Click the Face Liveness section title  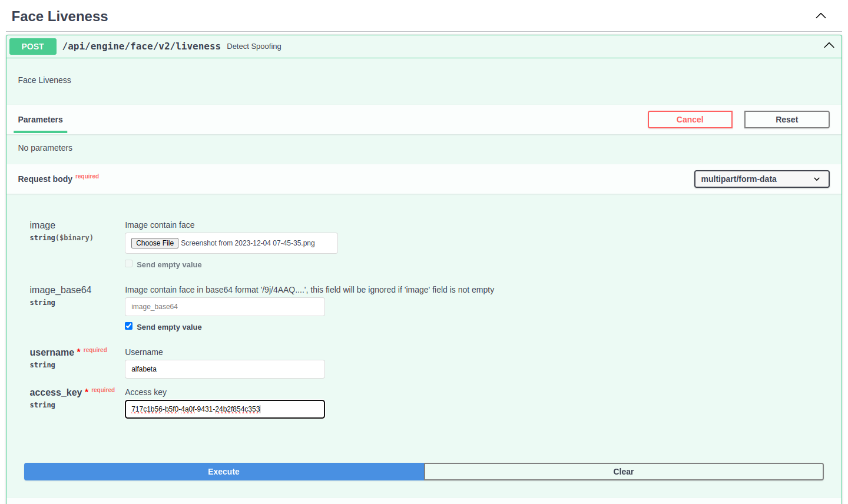coord(59,16)
